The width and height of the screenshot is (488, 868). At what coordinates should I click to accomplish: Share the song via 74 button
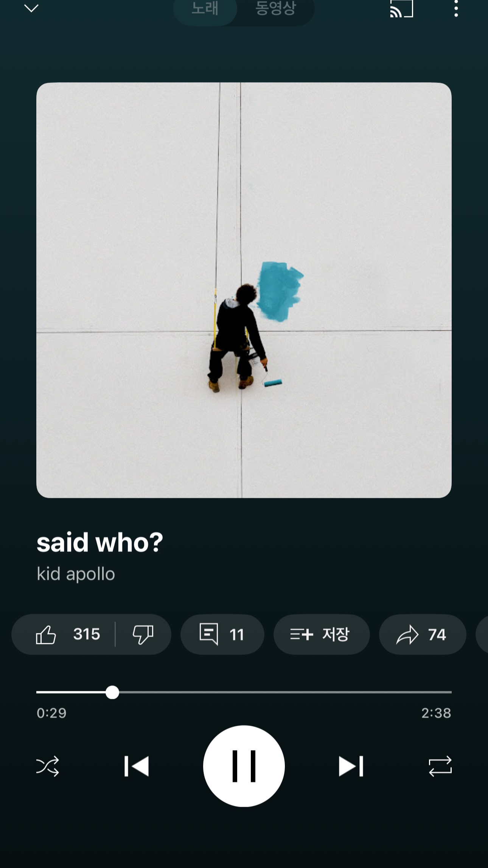point(422,634)
